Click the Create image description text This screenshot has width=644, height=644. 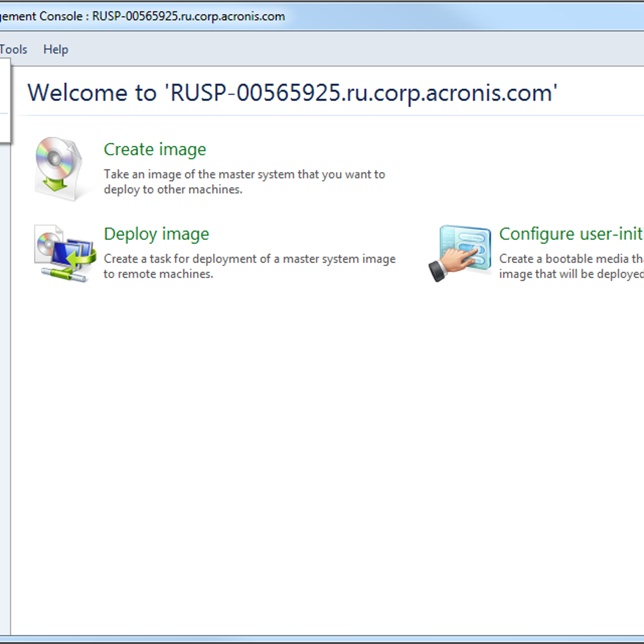[x=244, y=182]
